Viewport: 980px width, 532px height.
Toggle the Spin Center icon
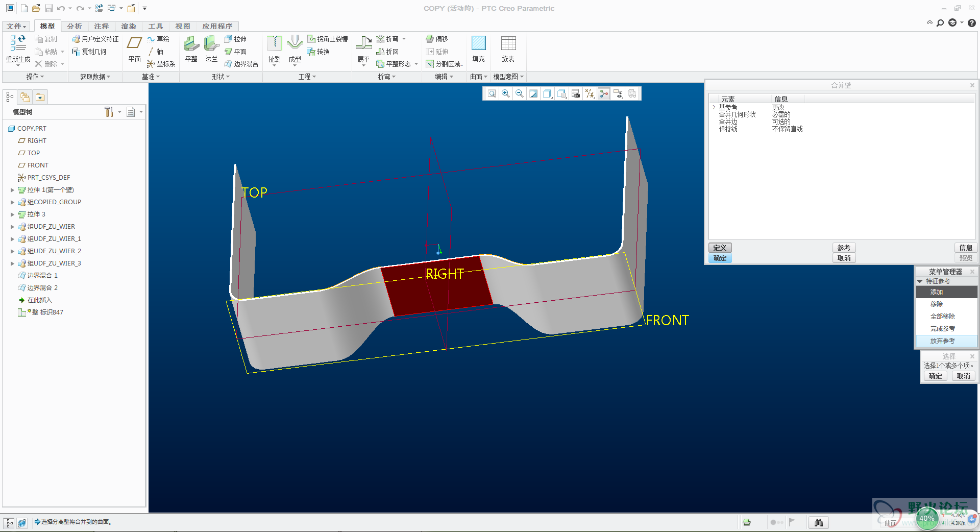604,94
